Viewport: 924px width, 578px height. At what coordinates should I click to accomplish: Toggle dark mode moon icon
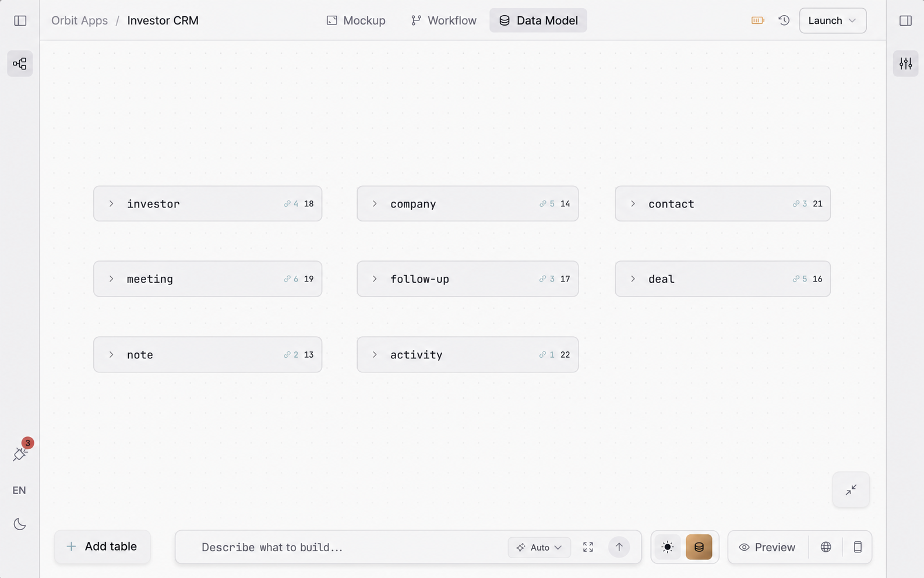[20, 524]
